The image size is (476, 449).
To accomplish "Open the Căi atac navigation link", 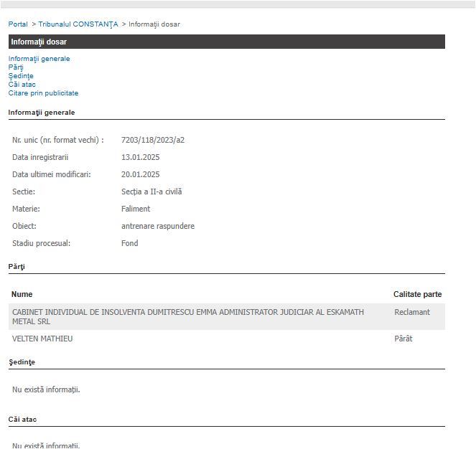I will [22, 85].
